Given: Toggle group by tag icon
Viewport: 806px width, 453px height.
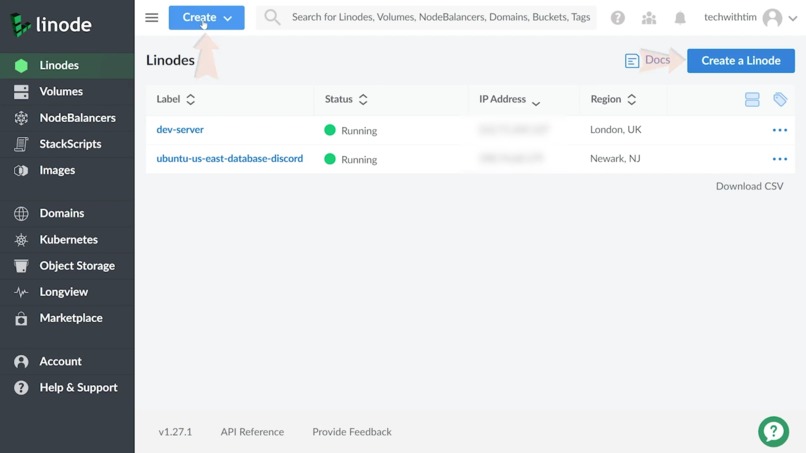Looking at the screenshot, I should click(780, 99).
